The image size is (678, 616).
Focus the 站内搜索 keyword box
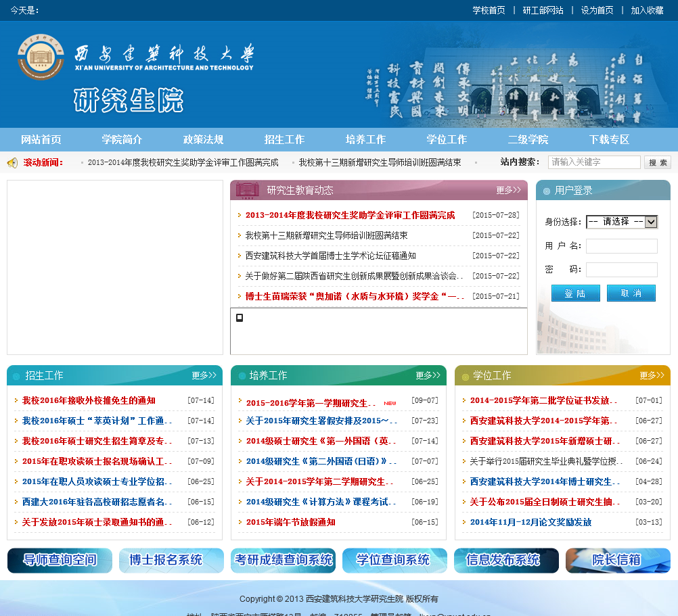(594, 162)
